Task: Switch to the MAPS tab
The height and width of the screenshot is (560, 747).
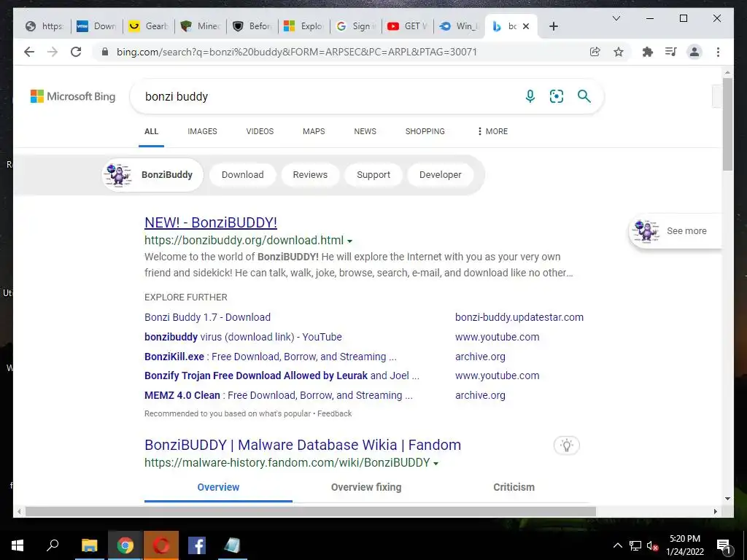Action: [x=314, y=131]
